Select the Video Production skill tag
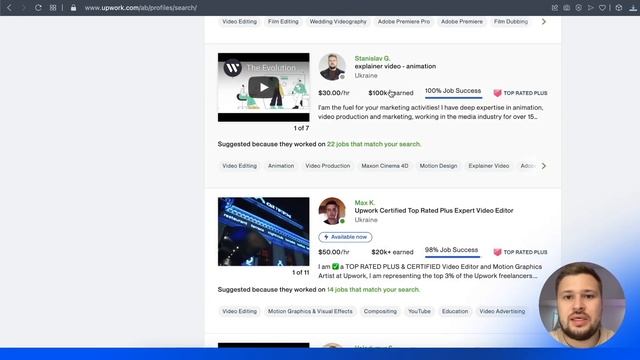The image size is (640, 360). pos(327,166)
